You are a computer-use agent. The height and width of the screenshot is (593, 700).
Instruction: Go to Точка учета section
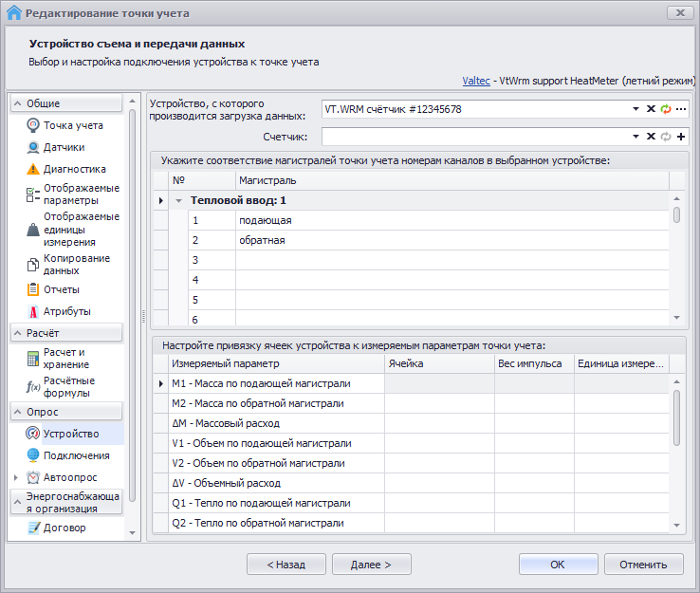click(73, 125)
